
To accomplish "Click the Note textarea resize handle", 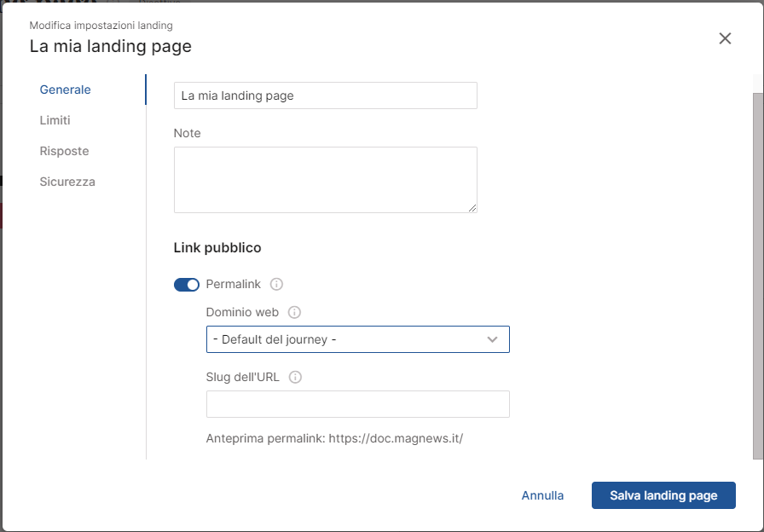I will [x=472, y=207].
